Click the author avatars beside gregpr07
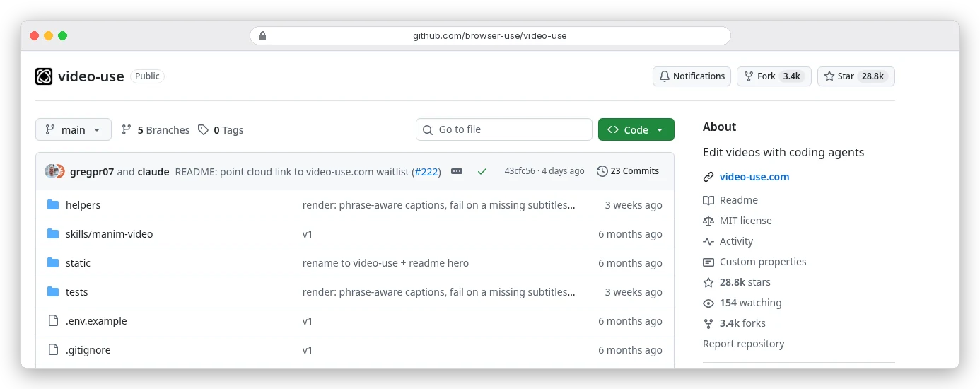This screenshot has height=389, width=980. pos(55,171)
